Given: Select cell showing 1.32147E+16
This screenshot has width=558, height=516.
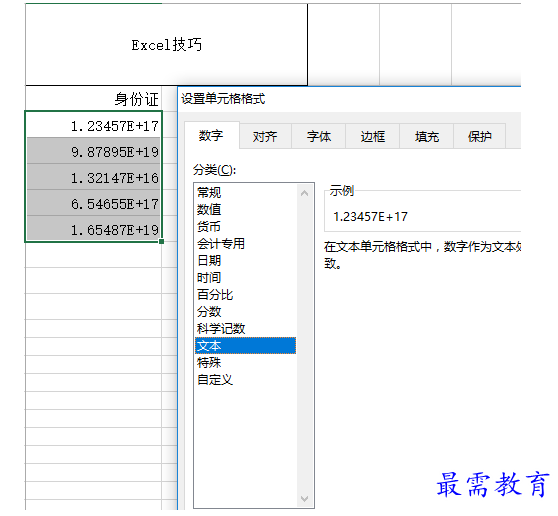Looking at the screenshot, I should [x=93, y=177].
